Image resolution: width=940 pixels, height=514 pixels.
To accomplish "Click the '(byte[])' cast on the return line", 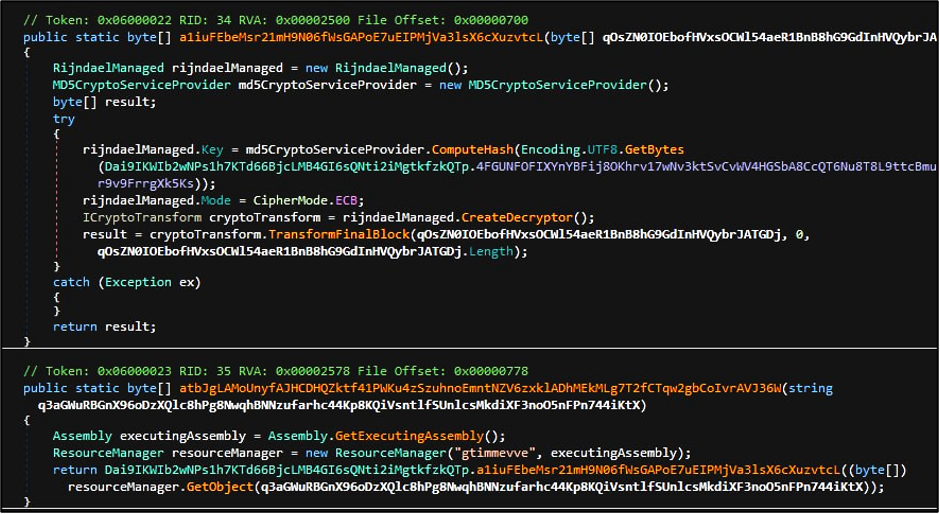I will pos(877,470).
